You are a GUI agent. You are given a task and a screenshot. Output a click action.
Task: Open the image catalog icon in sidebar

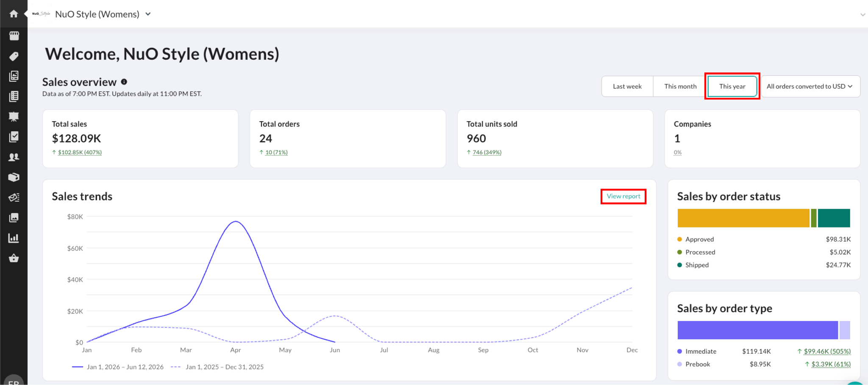click(x=14, y=76)
